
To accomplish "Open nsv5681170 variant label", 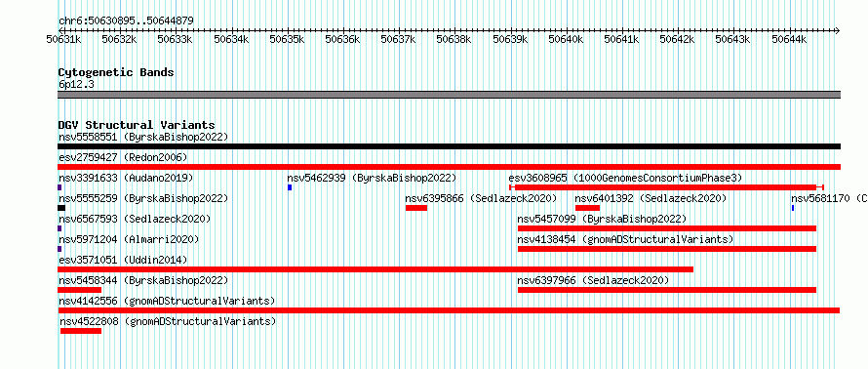I will click(x=829, y=198).
